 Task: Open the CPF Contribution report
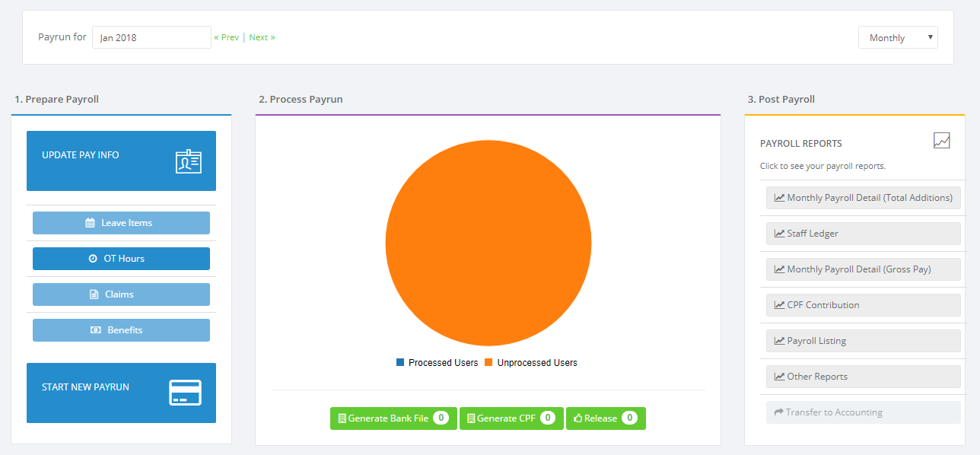pos(864,305)
